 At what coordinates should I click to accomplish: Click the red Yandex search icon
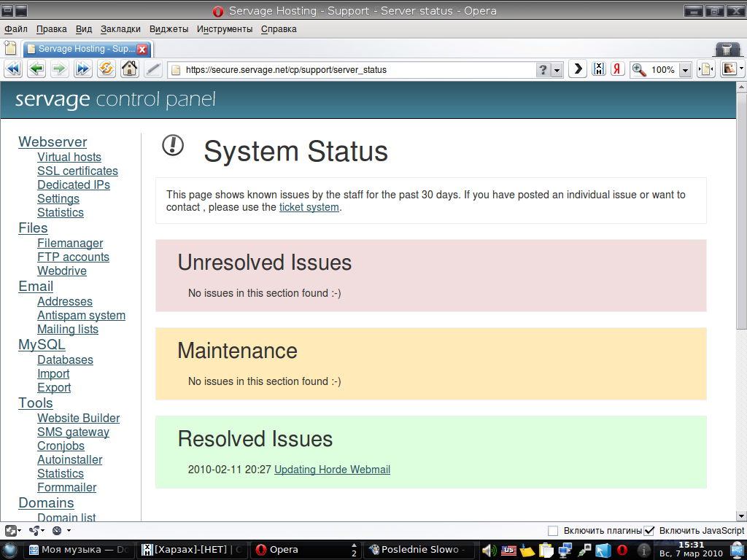[617, 69]
